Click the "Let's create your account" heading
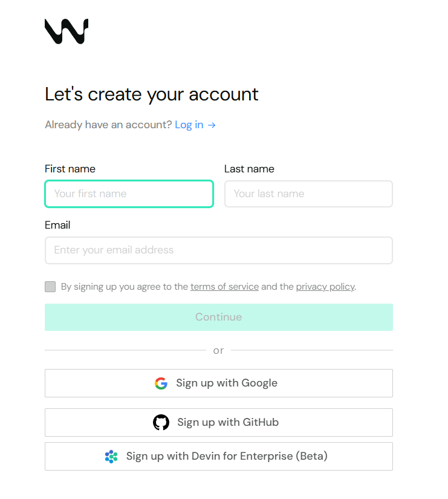The image size is (448, 499). 152,94
